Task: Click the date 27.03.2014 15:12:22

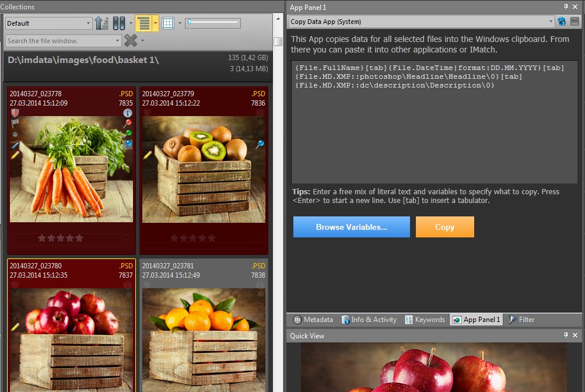Action: point(171,103)
